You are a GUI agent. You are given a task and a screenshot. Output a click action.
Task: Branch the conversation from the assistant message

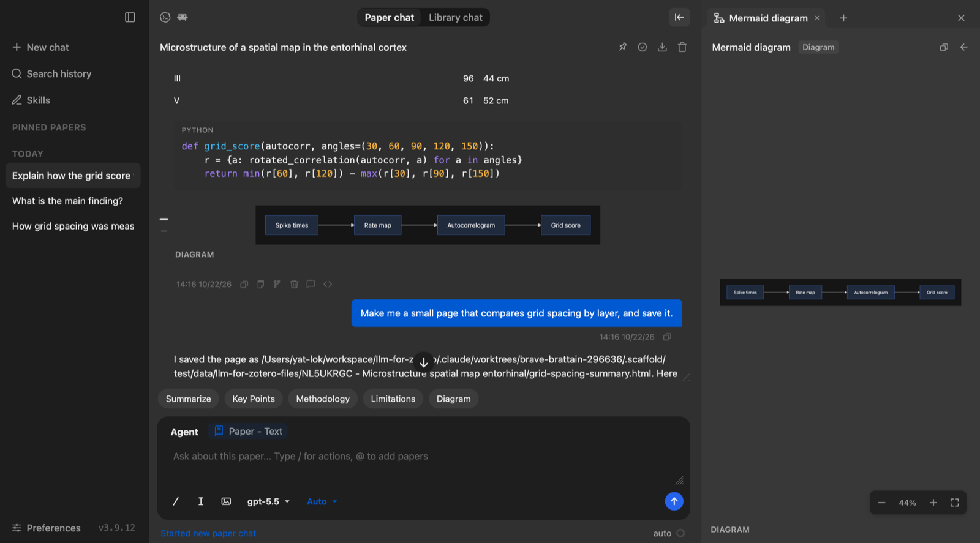(277, 284)
